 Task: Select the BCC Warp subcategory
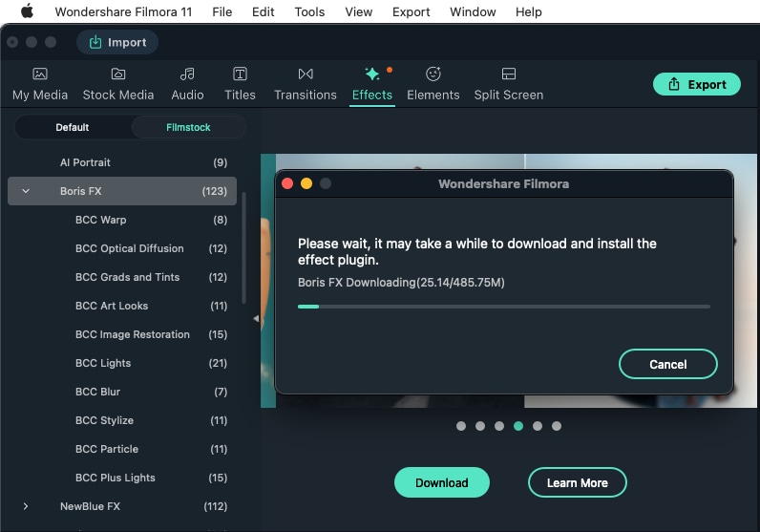click(122, 220)
